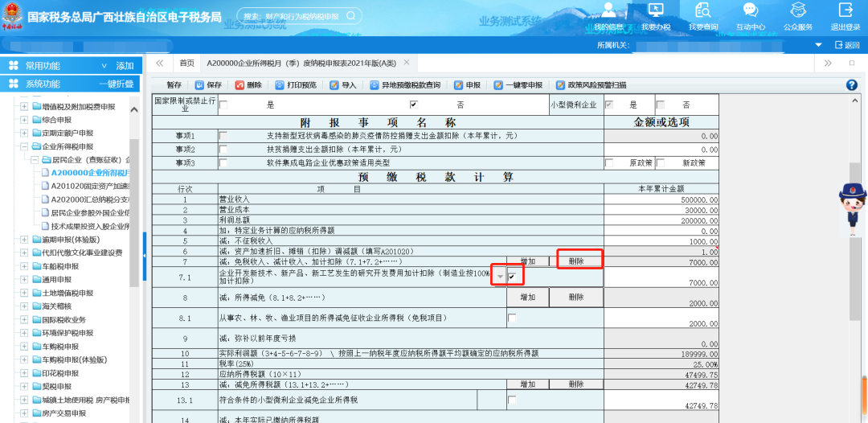Toggle 事项1 checkbox
The height and width of the screenshot is (423, 868).
(223, 136)
